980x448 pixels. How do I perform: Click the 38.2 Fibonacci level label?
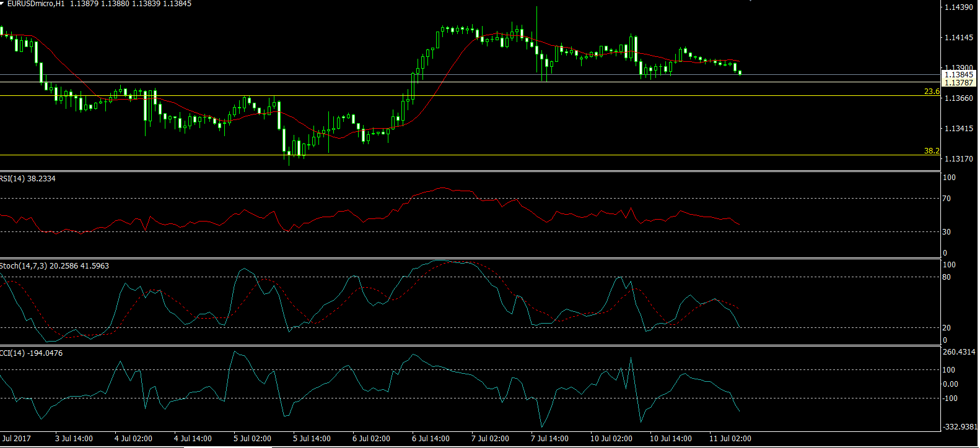tap(932, 150)
